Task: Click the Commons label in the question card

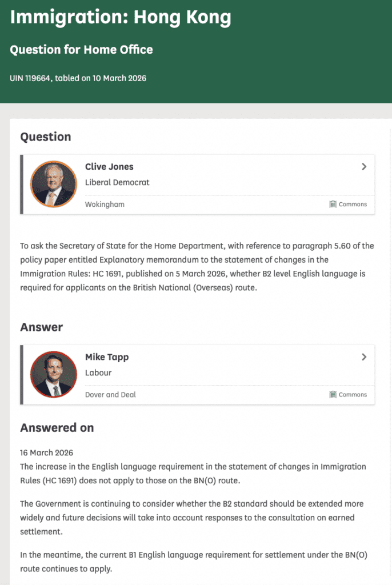Action: tap(353, 204)
